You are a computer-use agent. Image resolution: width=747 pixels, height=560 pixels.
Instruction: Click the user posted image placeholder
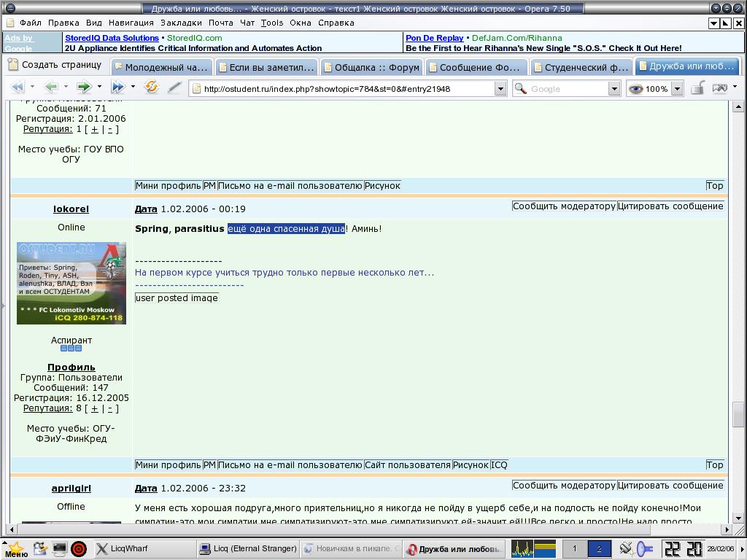tap(177, 297)
